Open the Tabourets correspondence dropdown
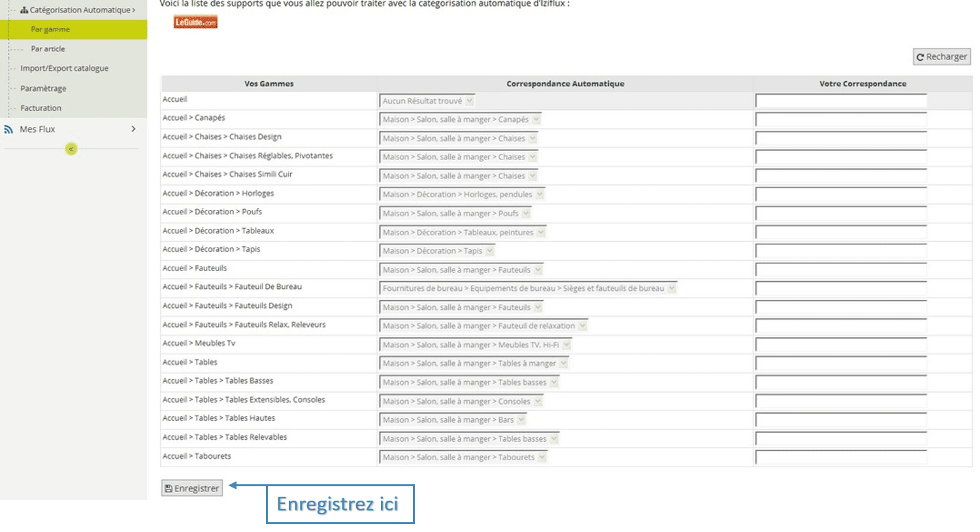980x532 pixels. [x=463, y=457]
